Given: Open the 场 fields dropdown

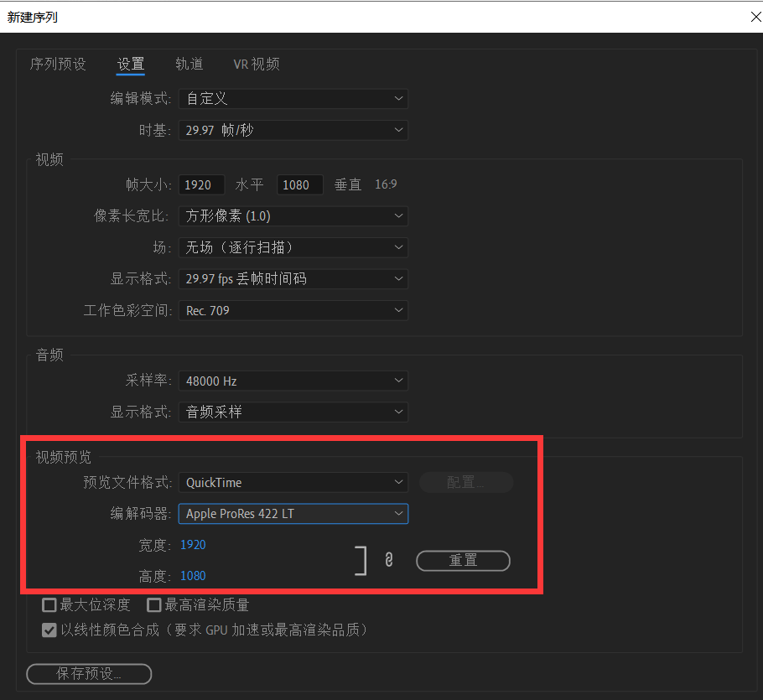Looking at the screenshot, I should (293, 247).
